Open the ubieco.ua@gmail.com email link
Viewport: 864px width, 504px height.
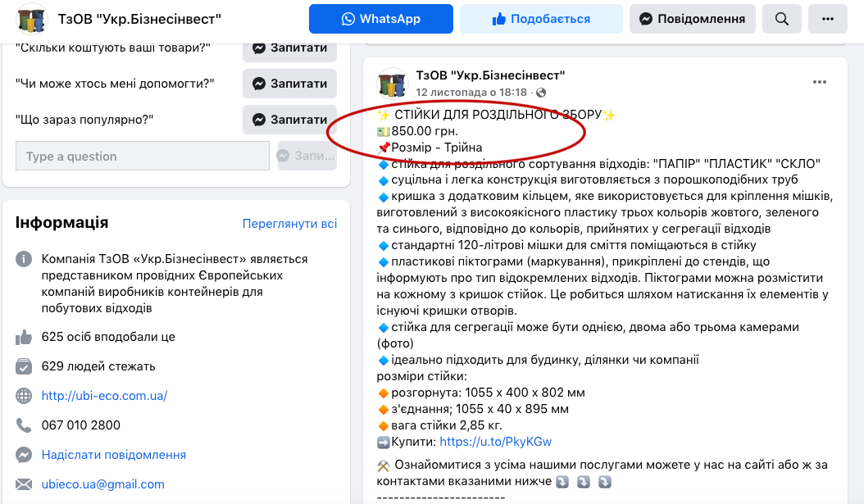click(103, 484)
